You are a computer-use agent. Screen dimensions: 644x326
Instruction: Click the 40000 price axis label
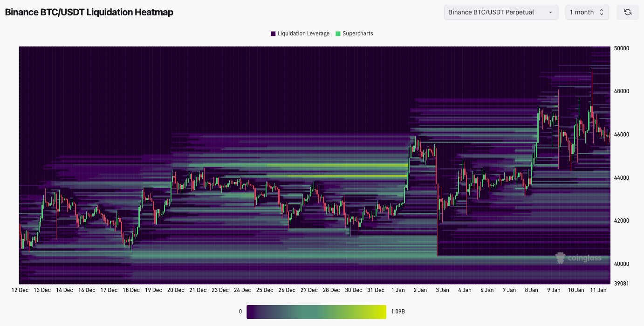pos(622,264)
